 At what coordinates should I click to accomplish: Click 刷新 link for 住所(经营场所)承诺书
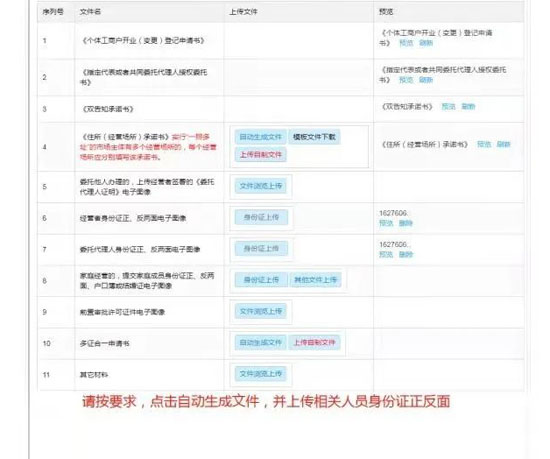tap(504, 144)
